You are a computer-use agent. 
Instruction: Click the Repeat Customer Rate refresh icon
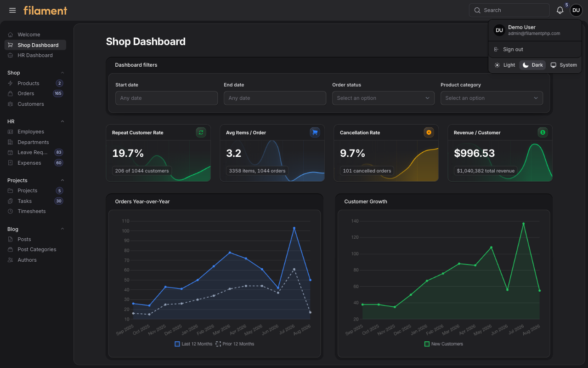point(201,132)
